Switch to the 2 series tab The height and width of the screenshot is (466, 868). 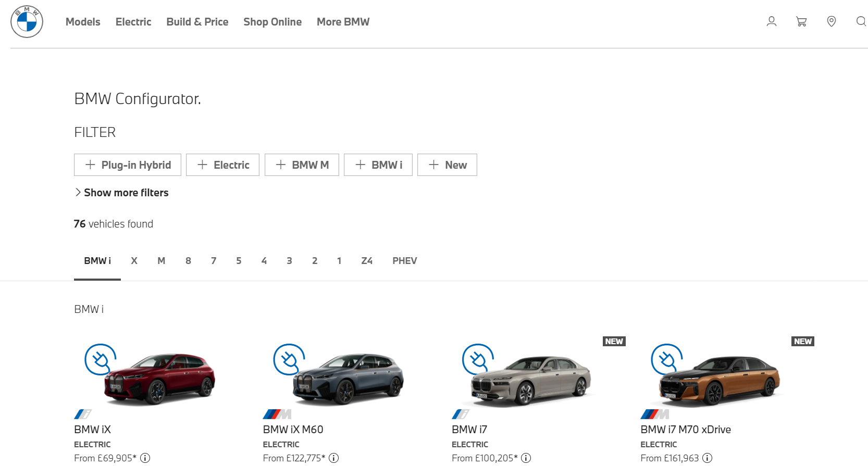pyautogui.click(x=315, y=261)
